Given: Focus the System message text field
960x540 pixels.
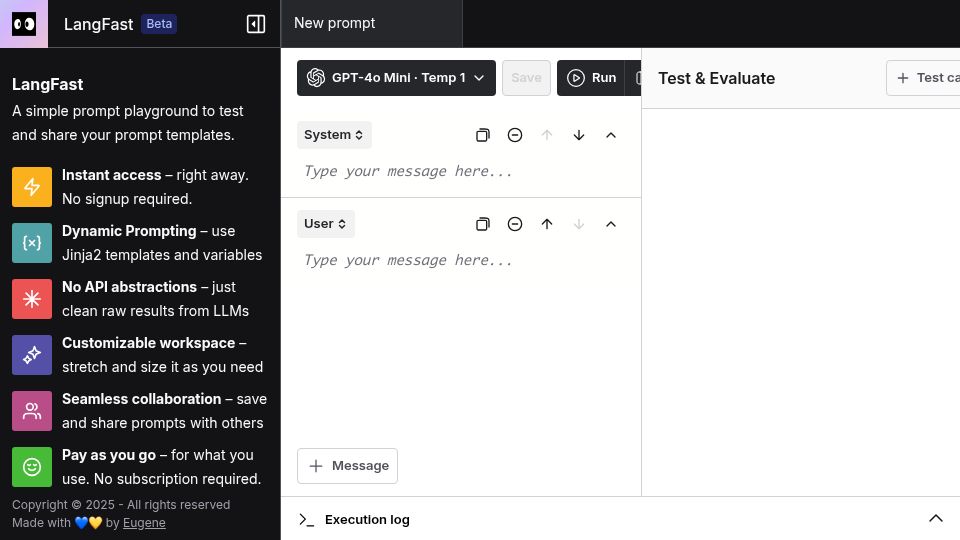Looking at the screenshot, I should tap(460, 171).
